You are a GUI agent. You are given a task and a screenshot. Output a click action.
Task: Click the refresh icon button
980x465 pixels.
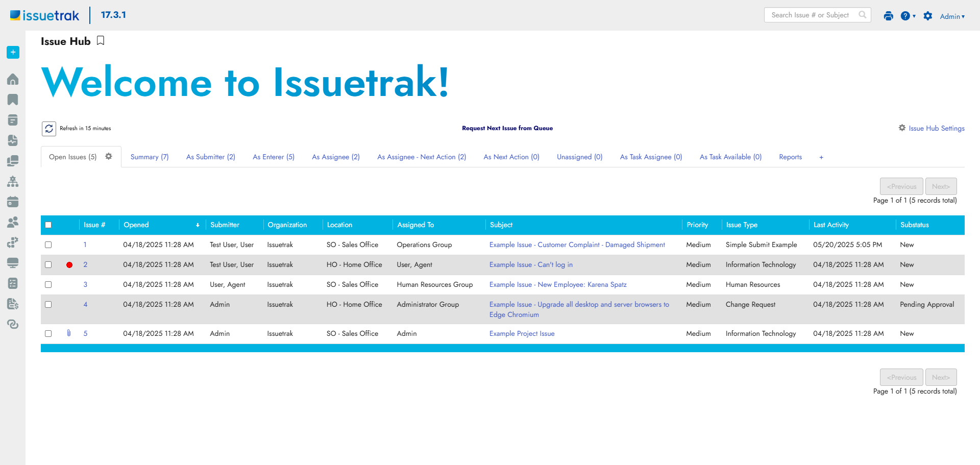point(49,129)
